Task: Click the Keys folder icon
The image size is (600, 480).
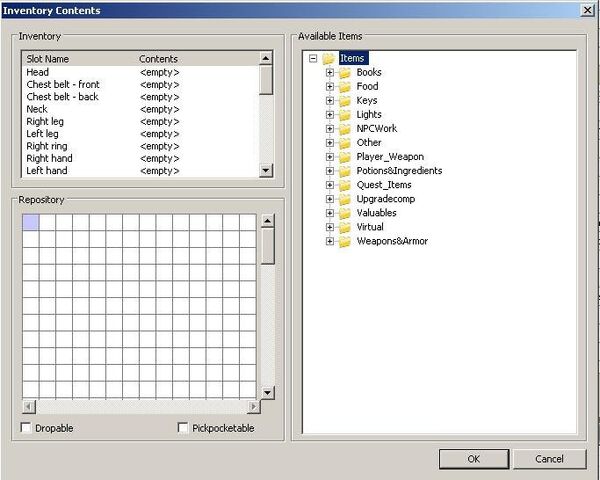Action: pyautogui.click(x=345, y=101)
